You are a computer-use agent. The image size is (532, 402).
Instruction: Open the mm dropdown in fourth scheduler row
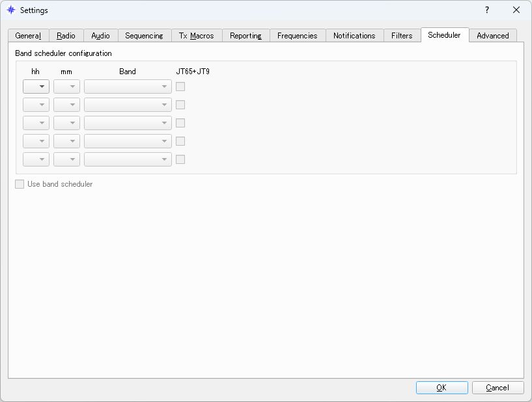click(x=66, y=141)
